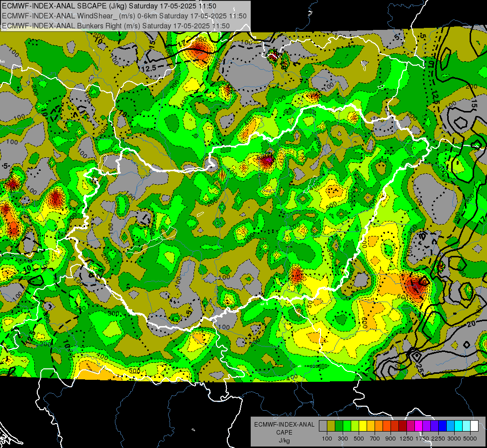Click the pure yellow legend swatch
Viewport: 487px width, 448px height.
click(363, 426)
